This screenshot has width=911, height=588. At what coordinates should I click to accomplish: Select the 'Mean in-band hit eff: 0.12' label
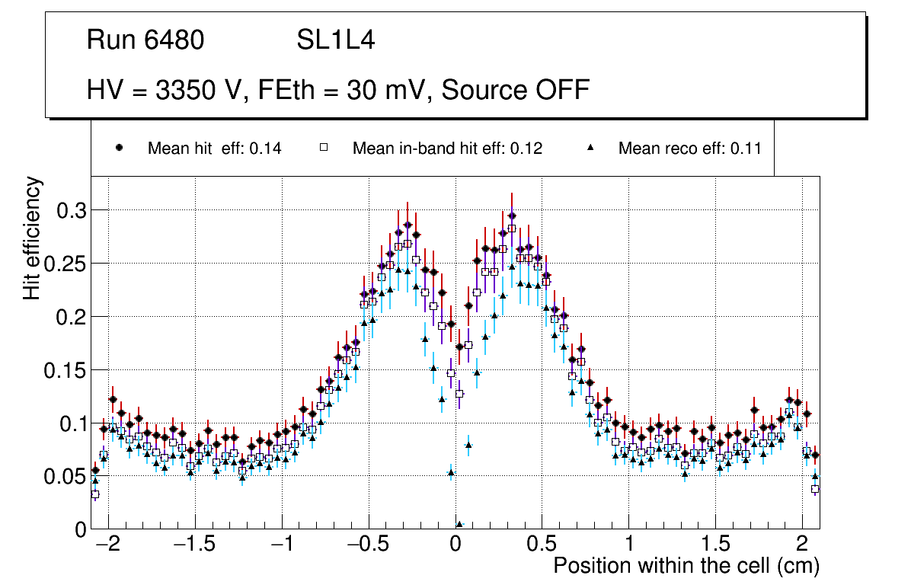tap(447, 149)
